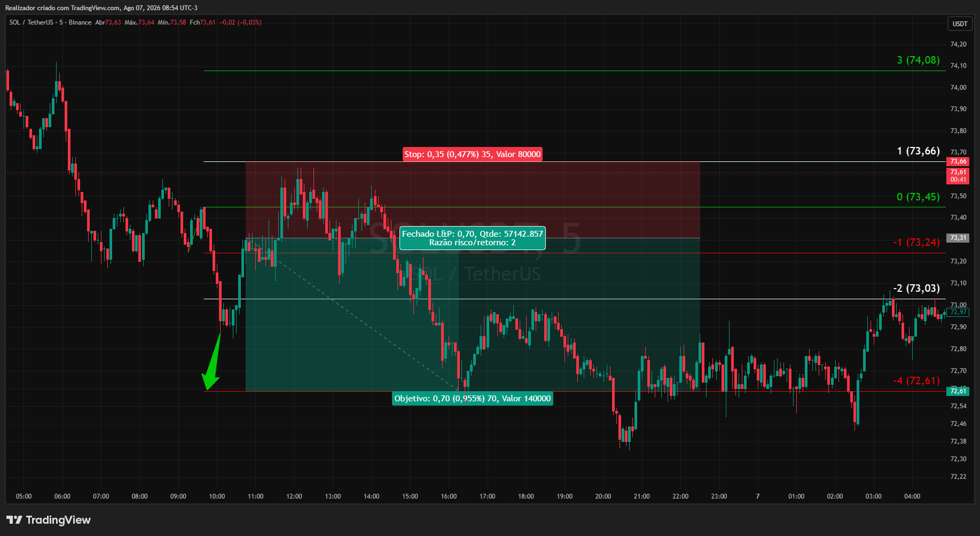The height and width of the screenshot is (536, 980).
Task: Click the day 7 time axis label
Action: pyautogui.click(x=758, y=496)
